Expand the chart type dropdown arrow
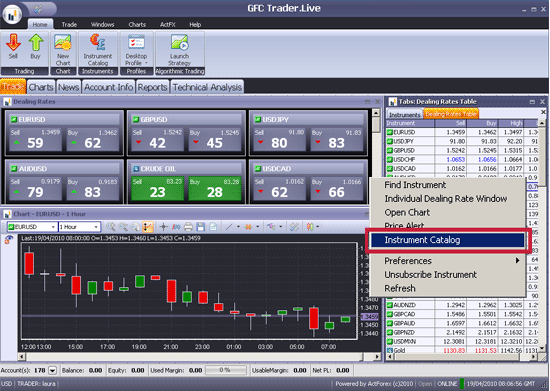Image resolution: width=550 pixels, height=391 pixels. 318,227
